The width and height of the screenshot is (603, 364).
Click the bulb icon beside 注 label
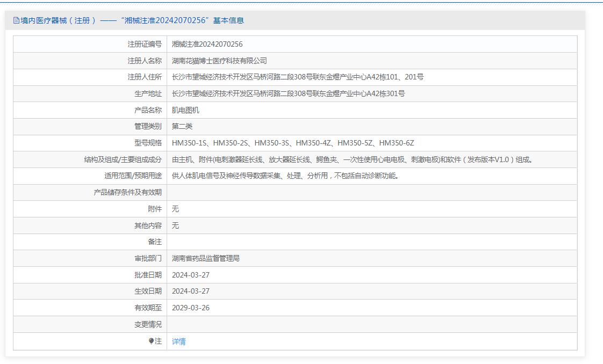coord(151,341)
